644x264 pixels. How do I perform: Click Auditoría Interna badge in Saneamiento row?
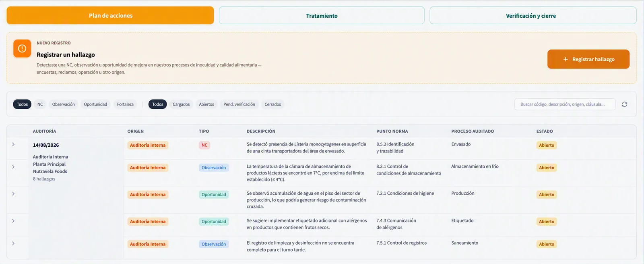point(148,244)
